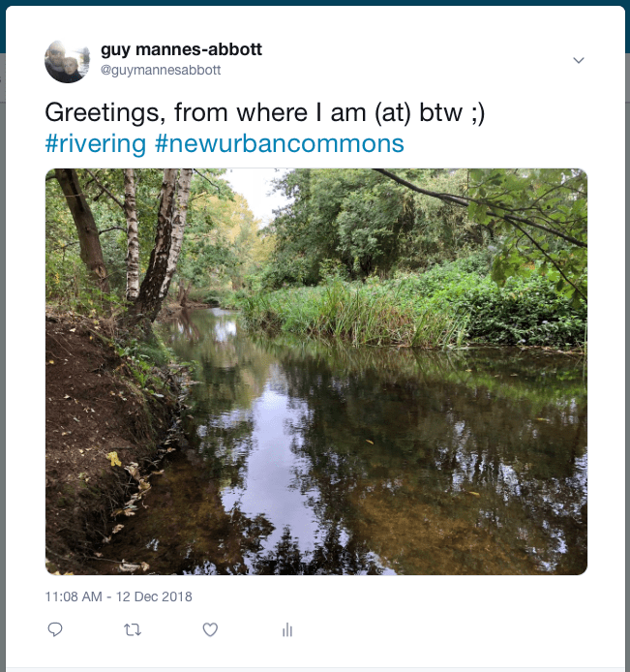Enlarge the attached river photo

click(316, 372)
